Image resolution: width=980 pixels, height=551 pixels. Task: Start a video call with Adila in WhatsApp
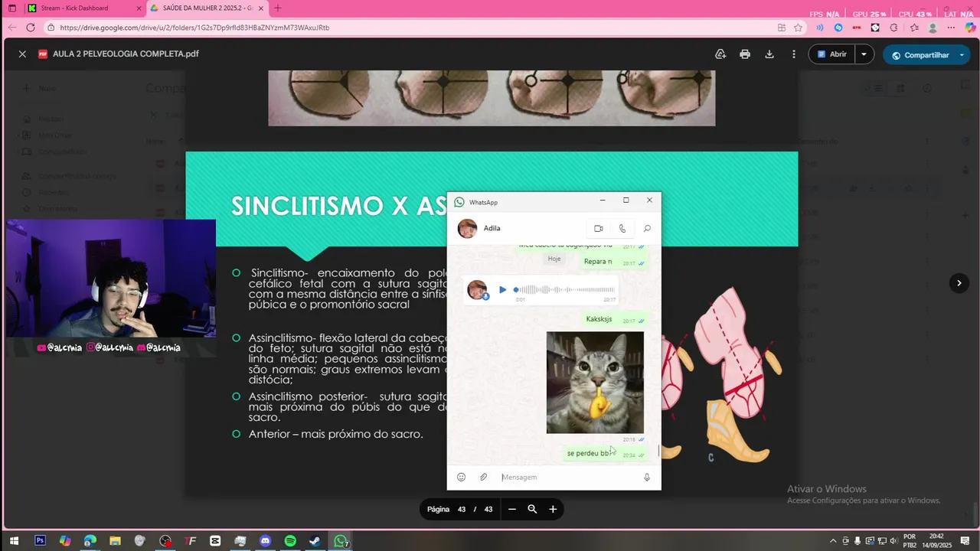[x=599, y=228]
